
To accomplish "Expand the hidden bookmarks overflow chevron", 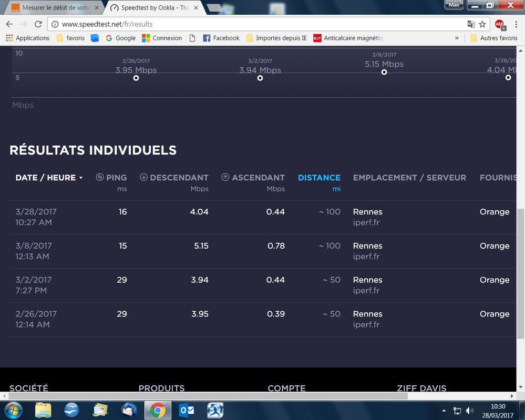I will 457,38.
